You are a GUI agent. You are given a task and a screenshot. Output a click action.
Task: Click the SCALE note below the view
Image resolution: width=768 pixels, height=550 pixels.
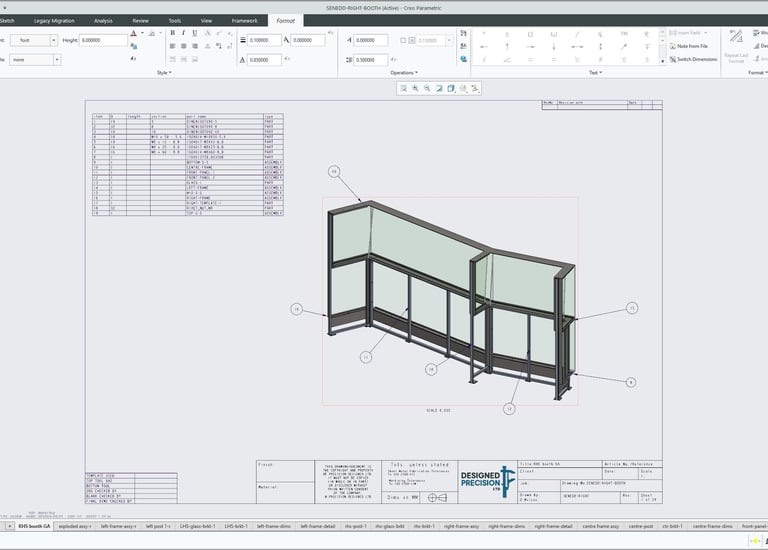click(438, 410)
